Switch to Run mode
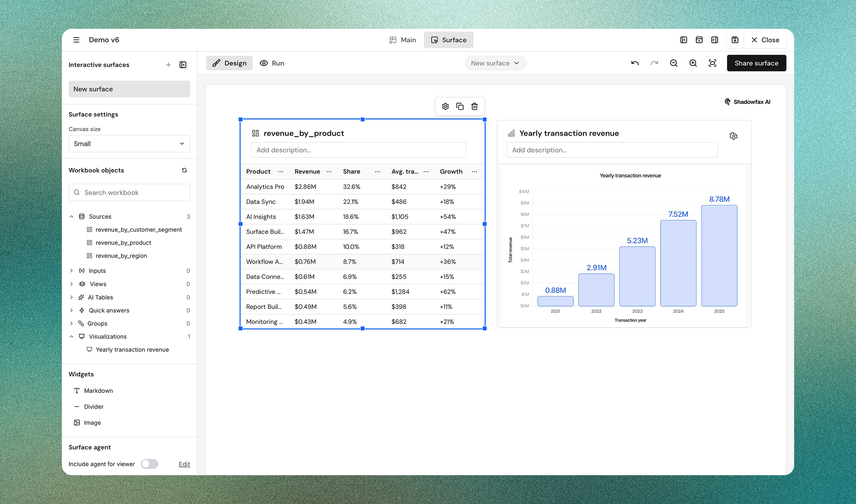Screen dimensions: 856x504 point(272,63)
